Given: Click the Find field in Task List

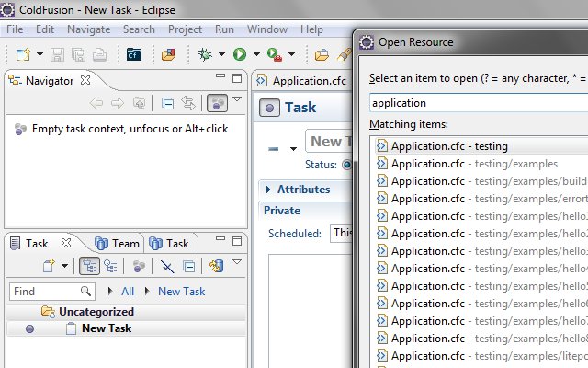Looking at the screenshot, I should point(52,292).
